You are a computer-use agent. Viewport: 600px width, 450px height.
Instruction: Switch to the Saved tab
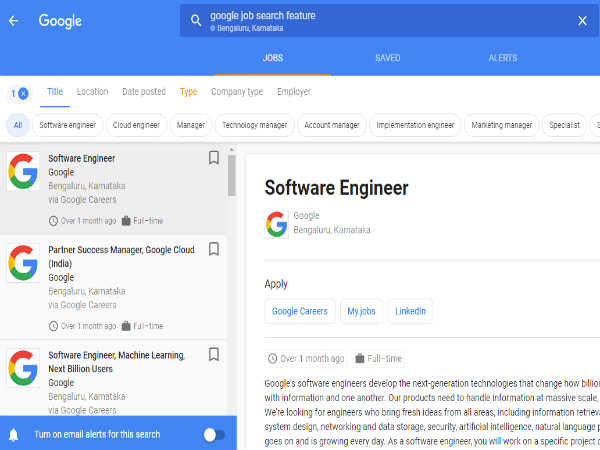pyautogui.click(x=387, y=58)
